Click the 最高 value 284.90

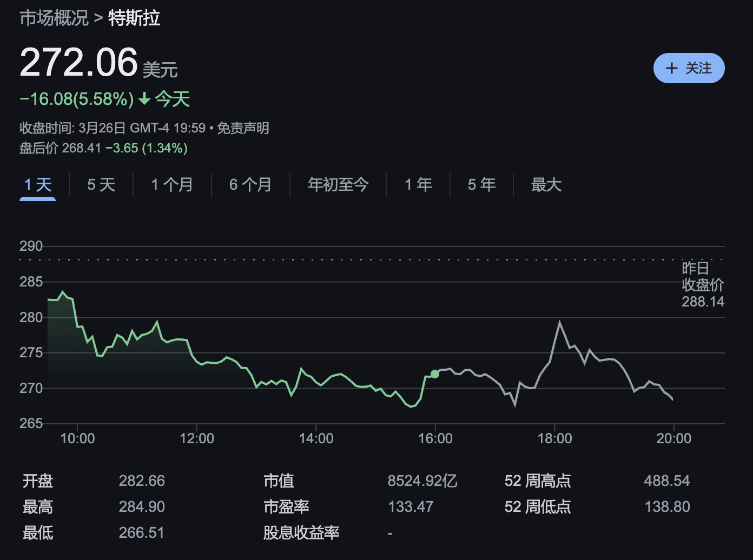[142, 506]
